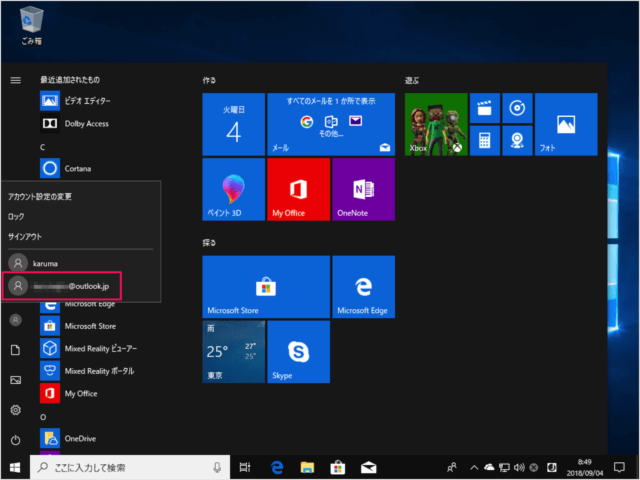
Task: Click the Calculator small tile
Action: click(484, 141)
